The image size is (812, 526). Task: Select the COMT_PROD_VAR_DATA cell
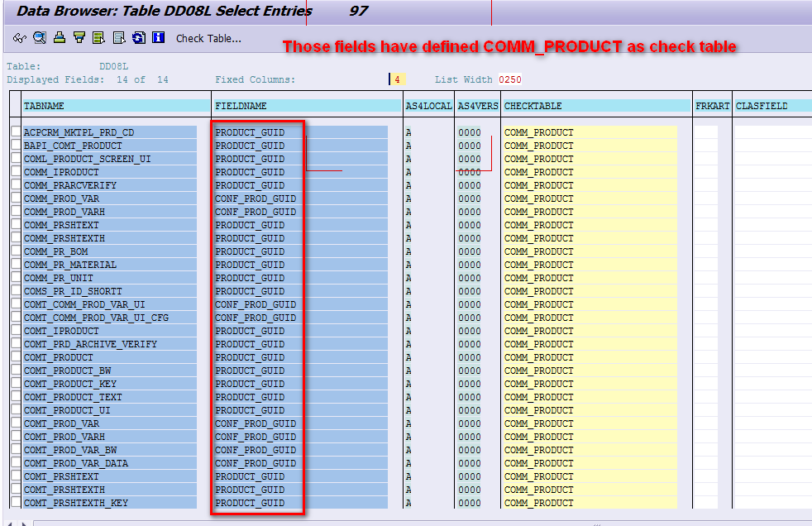[x=109, y=463]
